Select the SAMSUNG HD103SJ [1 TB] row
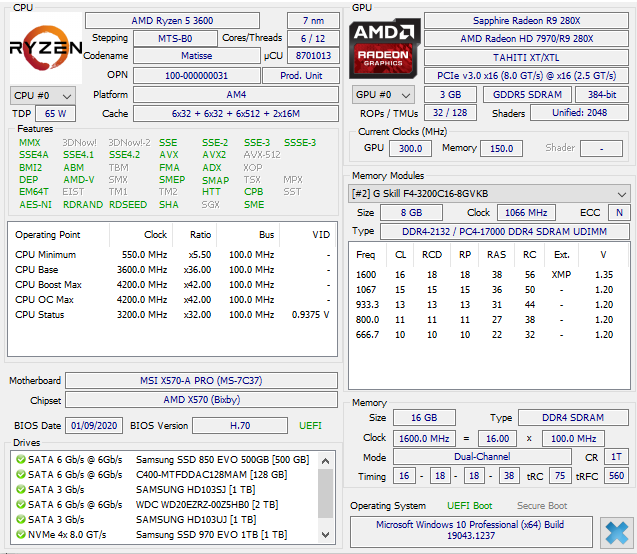Viewport: 637px width, 554px height. tap(164, 489)
